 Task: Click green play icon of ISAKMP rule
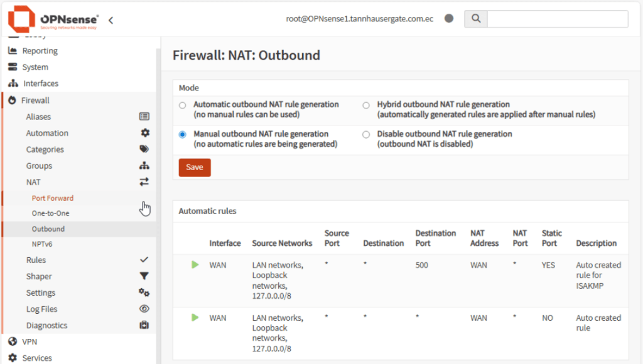[x=195, y=265]
